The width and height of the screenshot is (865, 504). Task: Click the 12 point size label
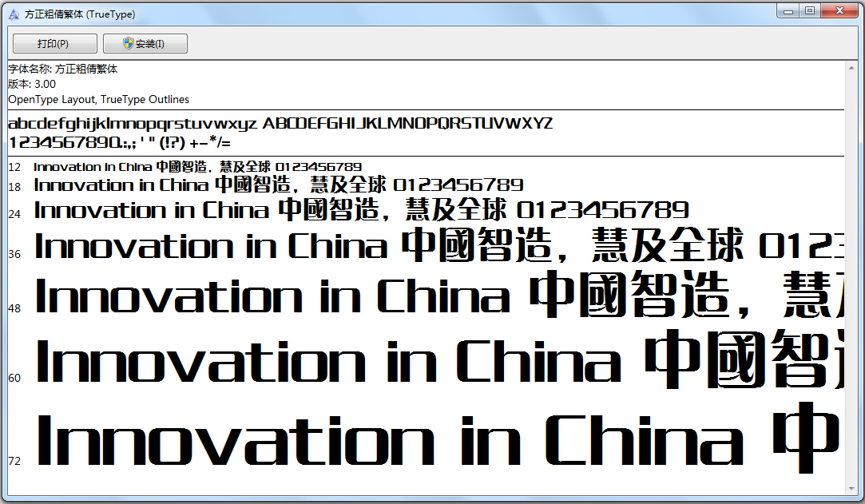(x=14, y=167)
